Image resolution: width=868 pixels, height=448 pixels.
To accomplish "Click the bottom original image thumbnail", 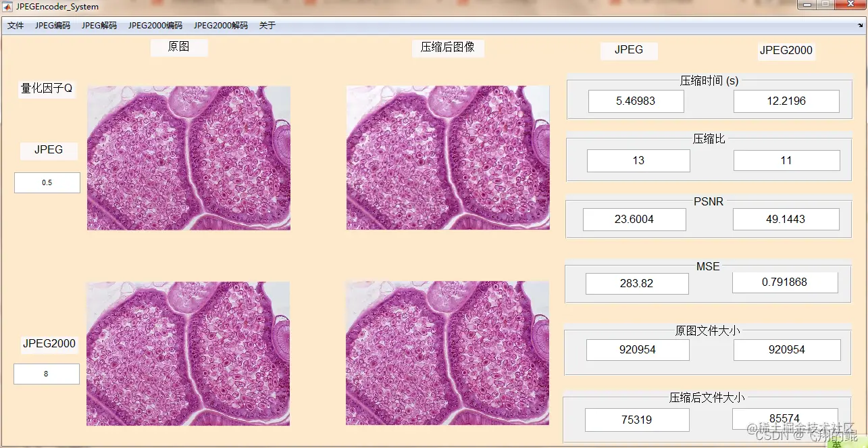I will (188, 354).
